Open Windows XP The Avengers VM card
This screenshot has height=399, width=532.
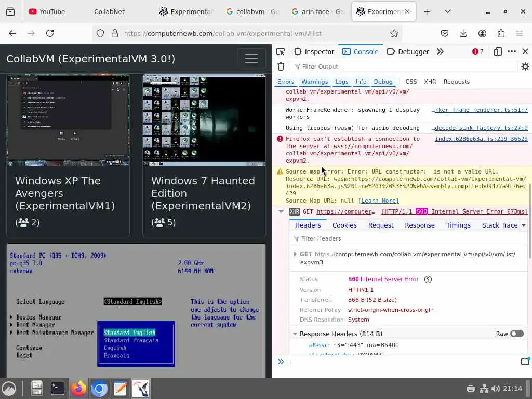coord(68,156)
